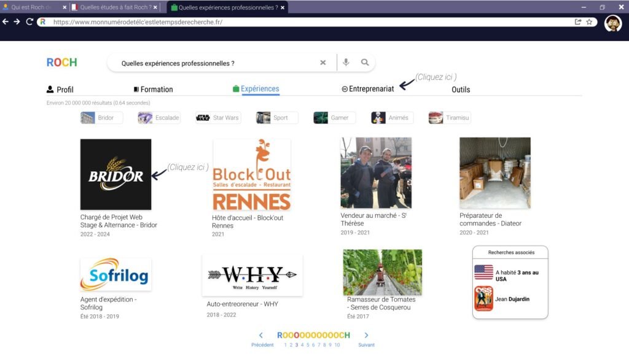Switch to the 'Qui est Roch' browser tab

(34, 7)
